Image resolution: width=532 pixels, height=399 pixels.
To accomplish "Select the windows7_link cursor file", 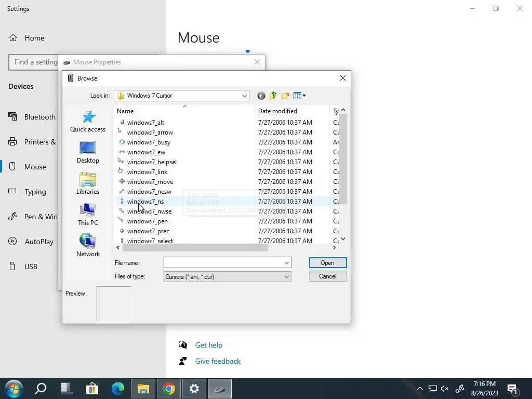I will point(147,171).
